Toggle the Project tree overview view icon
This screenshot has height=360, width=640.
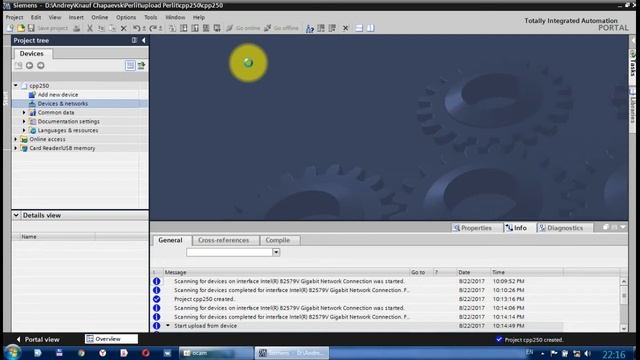coord(130,65)
